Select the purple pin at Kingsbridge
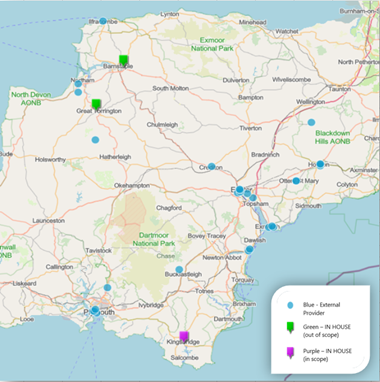Viewport: 380px width, 382px height. coord(184,336)
